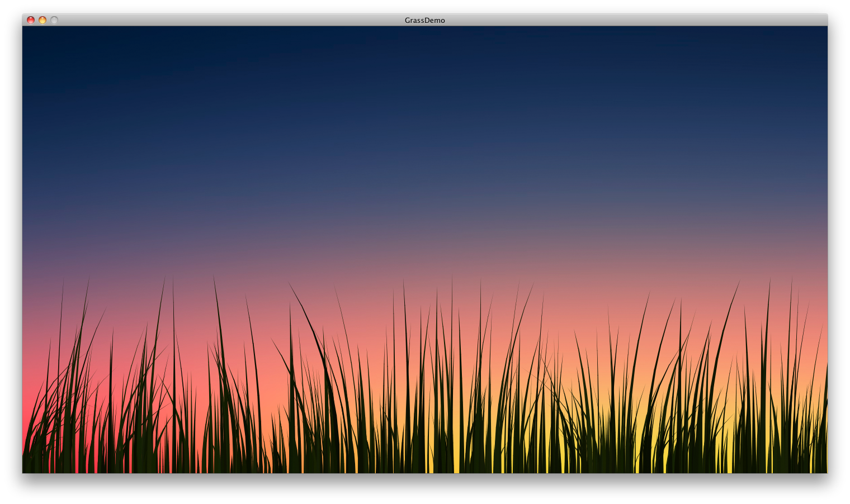Click the dark navy sky at top center
Viewport: 850px width, 504px height.
tap(425, 45)
